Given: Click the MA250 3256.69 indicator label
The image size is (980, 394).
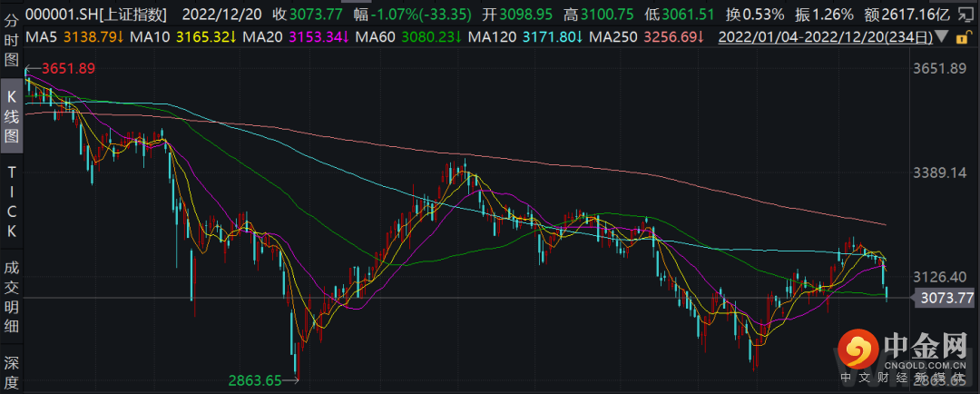Looking at the screenshot, I should (x=645, y=37).
